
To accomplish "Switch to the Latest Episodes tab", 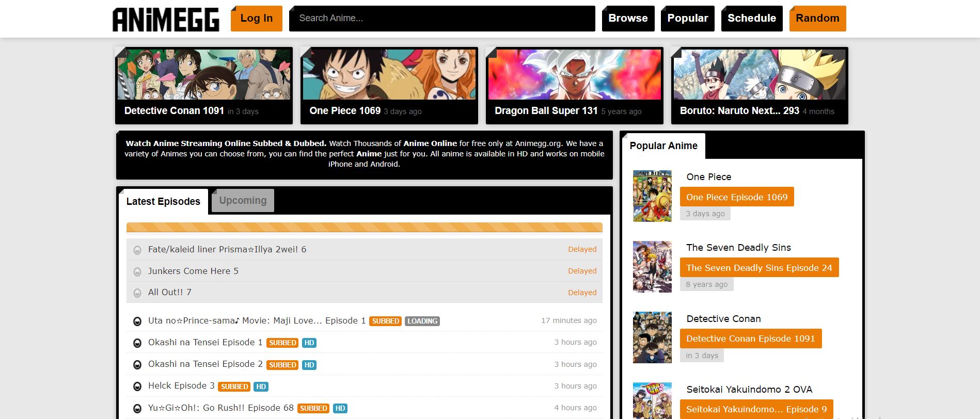I will click(x=163, y=201).
